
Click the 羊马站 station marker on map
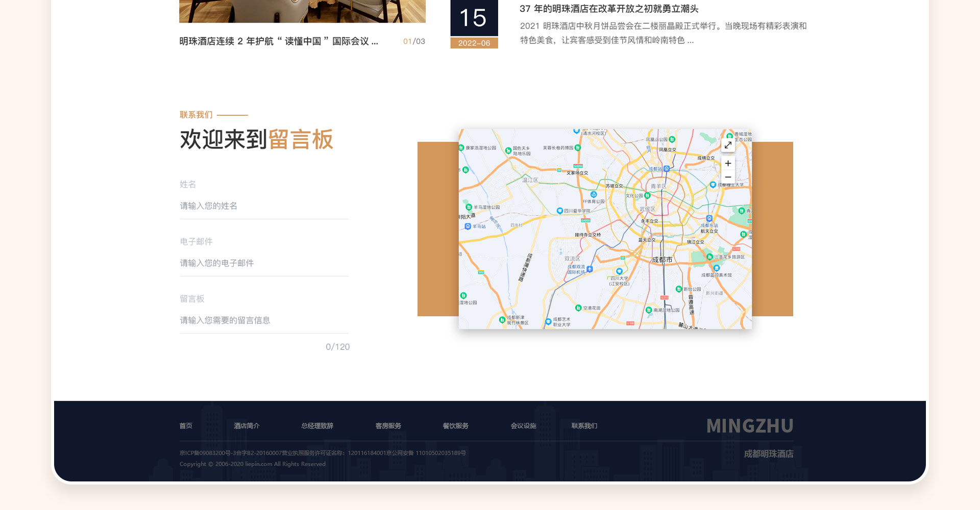pos(468,226)
